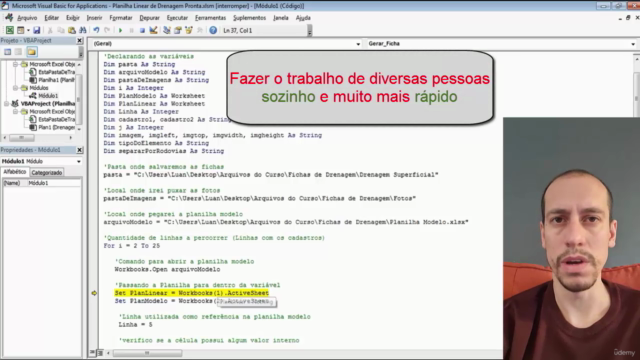Open the Módulo1 object dropdown in Properties
This screenshot has height=360, width=640.
click(78, 162)
